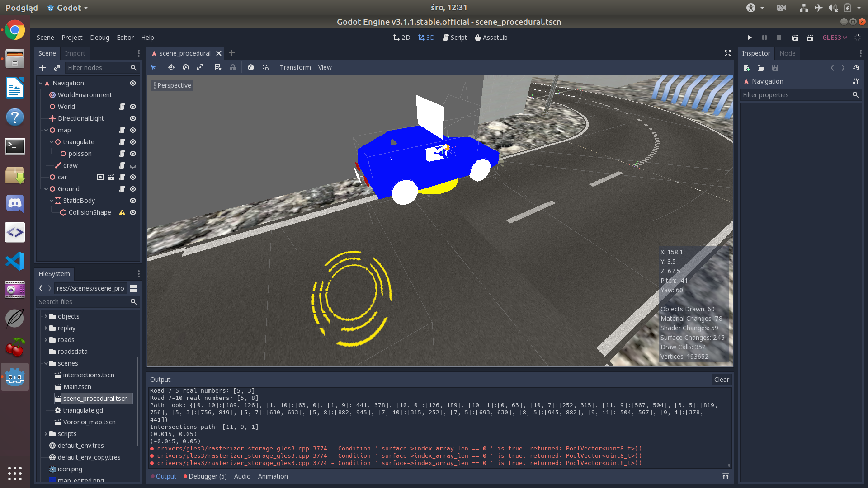
Task: Play the project with play button
Action: pyautogui.click(x=750, y=38)
